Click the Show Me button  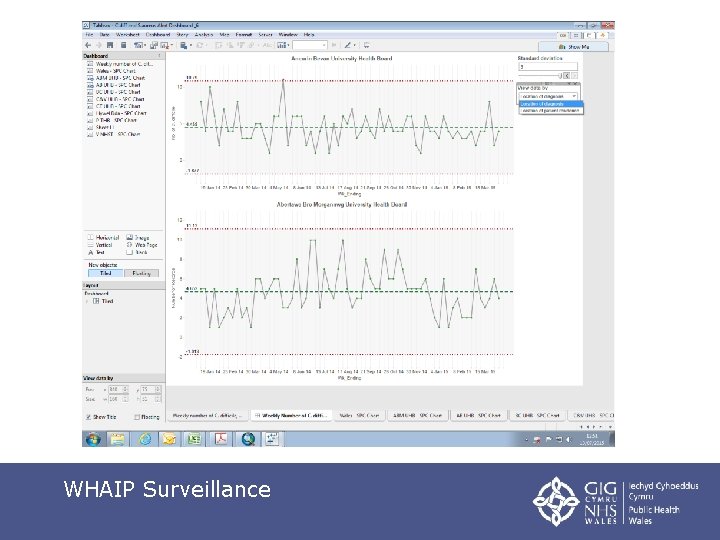pos(574,47)
